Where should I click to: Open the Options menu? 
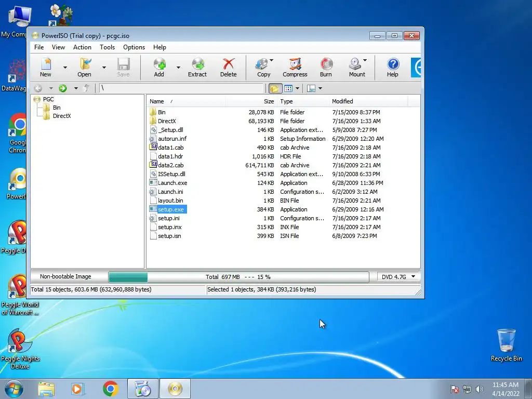click(x=134, y=47)
